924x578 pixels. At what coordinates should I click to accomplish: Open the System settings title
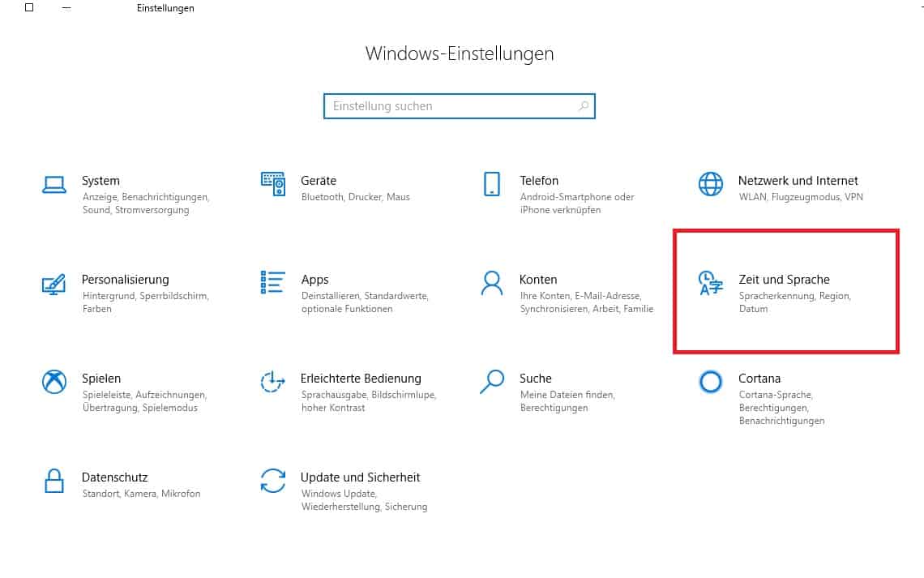(x=101, y=181)
